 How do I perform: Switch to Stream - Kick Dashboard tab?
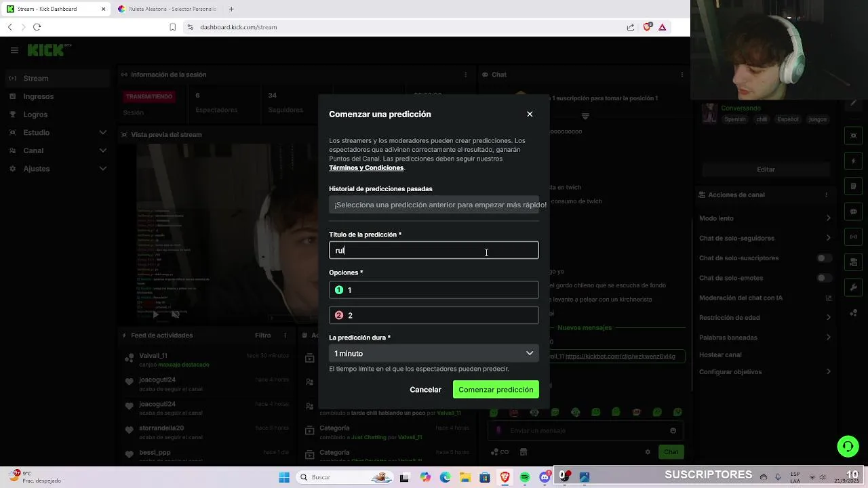(x=56, y=9)
